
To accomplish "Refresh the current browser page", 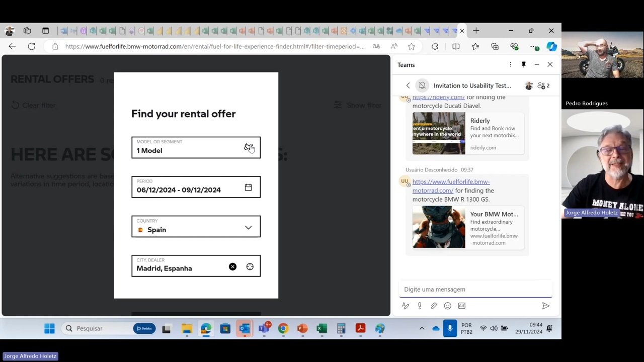I will [31, 46].
